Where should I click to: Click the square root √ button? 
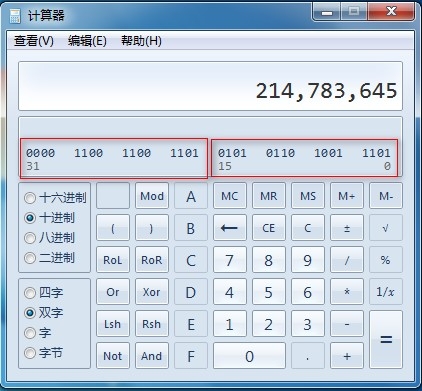386,228
